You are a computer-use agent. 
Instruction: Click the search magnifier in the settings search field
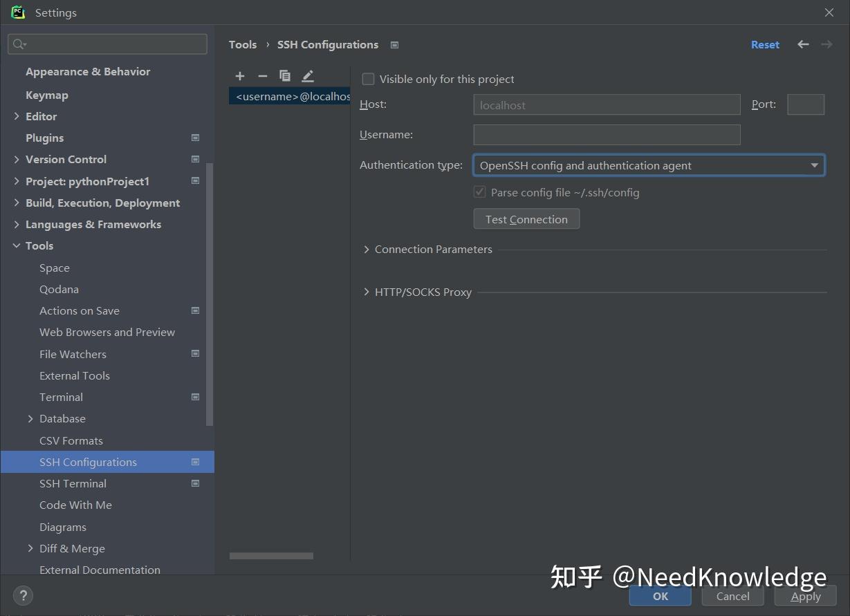17,44
